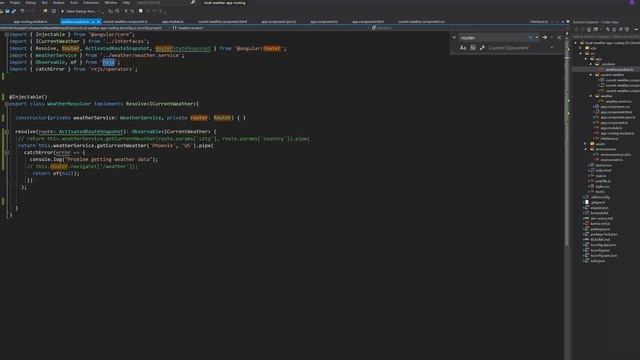Image resolution: width=640 pixels, height=360 pixels.
Task: Select environment.prod.ts file
Action: pos(616,155)
